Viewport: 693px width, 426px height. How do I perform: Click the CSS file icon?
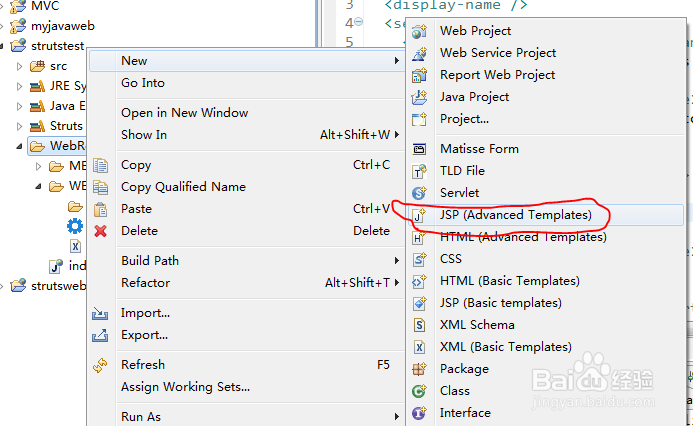[x=419, y=259]
